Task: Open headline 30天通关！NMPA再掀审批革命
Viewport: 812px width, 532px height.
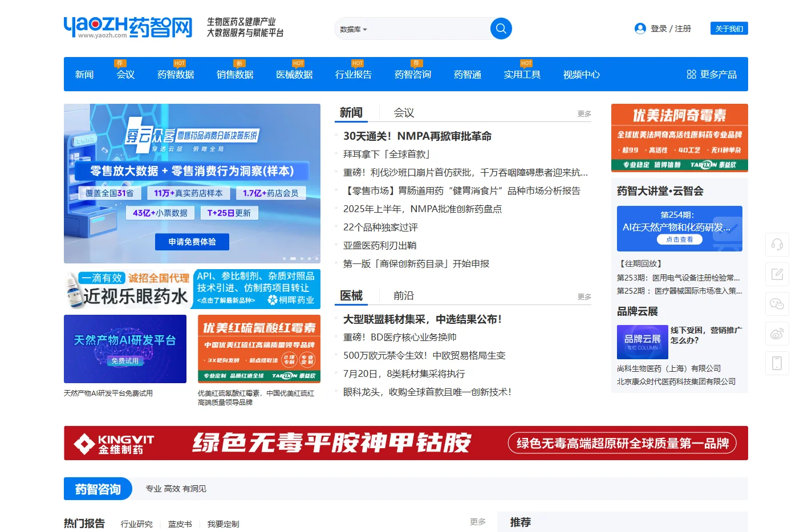Action: [x=417, y=136]
